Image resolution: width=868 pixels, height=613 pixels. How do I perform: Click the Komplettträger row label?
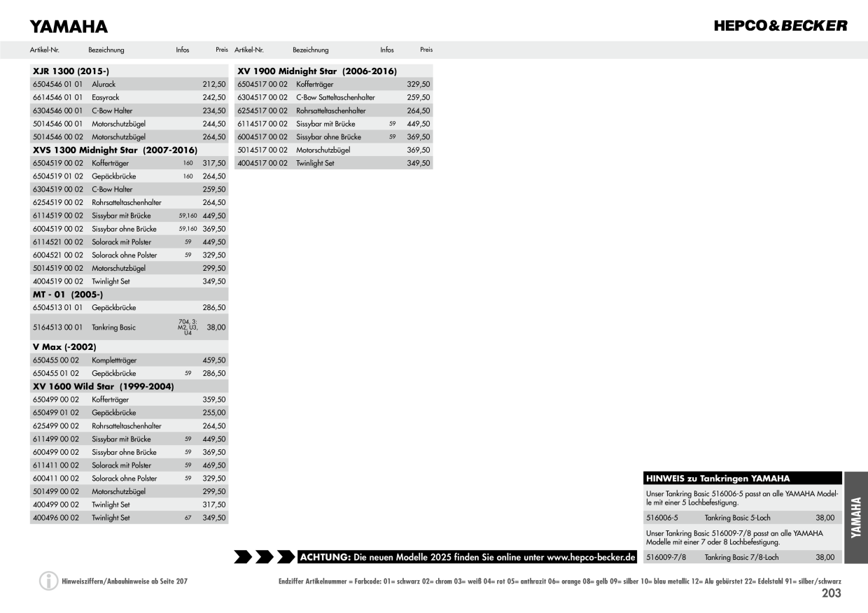(x=114, y=360)
